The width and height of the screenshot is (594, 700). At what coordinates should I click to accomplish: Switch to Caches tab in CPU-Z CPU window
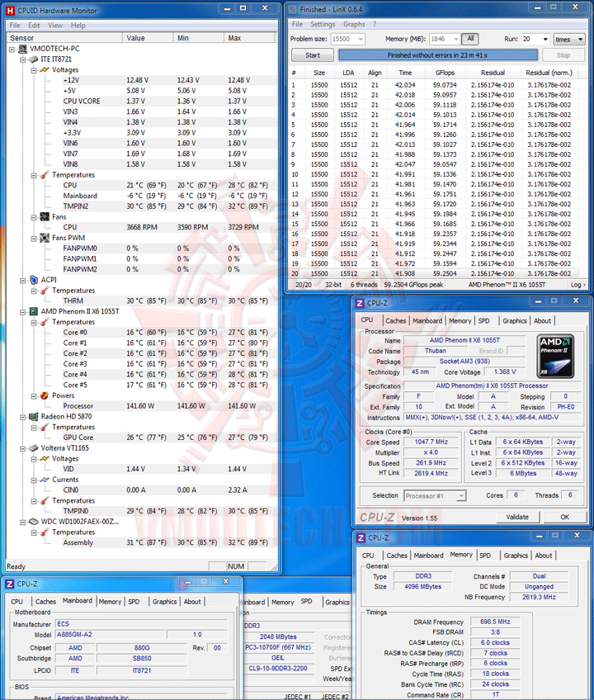tap(395, 321)
